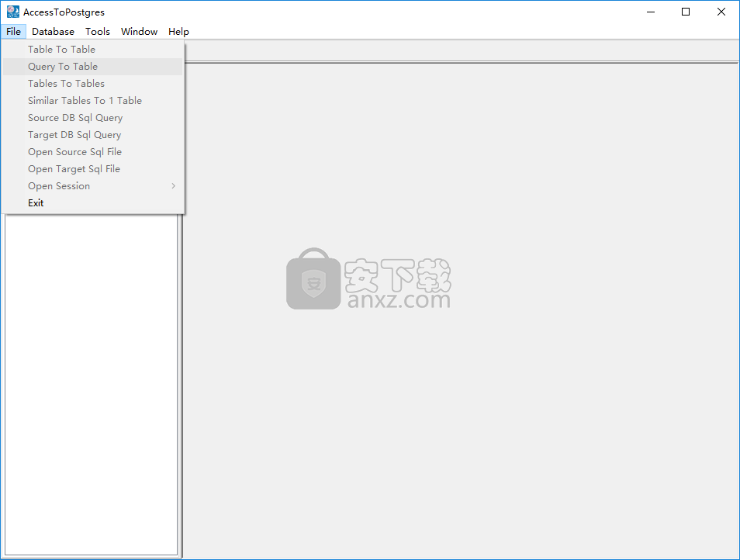Click the AccessToPostgres title bar icon

pyautogui.click(x=12, y=12)
